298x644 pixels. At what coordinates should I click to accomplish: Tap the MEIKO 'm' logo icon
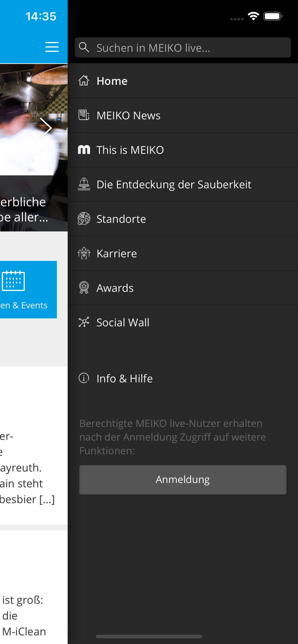[x=84, y=150]
